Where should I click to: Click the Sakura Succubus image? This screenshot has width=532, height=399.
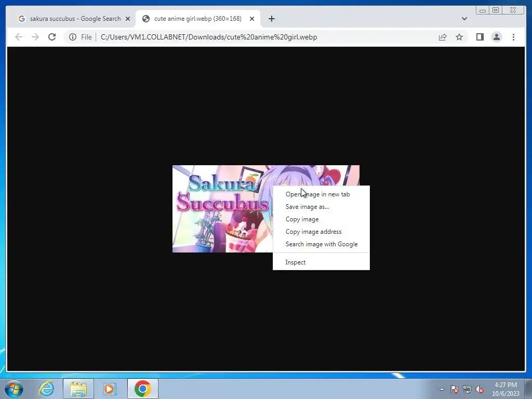point(222,209)
